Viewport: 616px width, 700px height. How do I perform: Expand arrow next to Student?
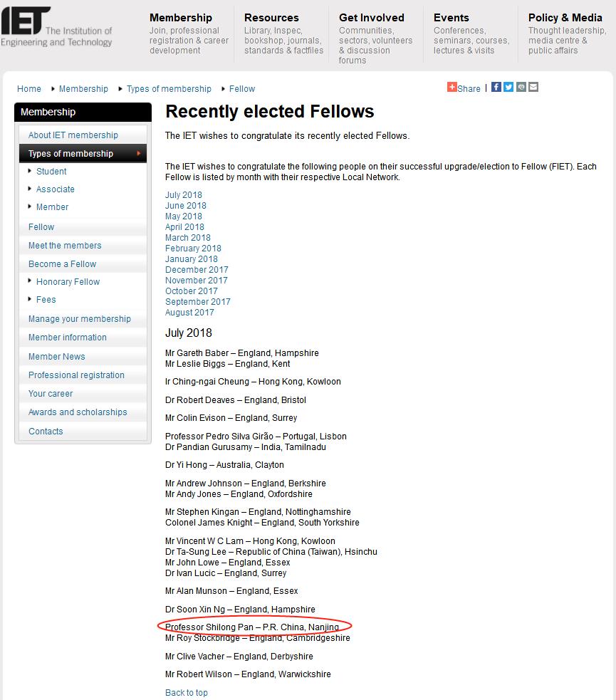click(30, 170)
